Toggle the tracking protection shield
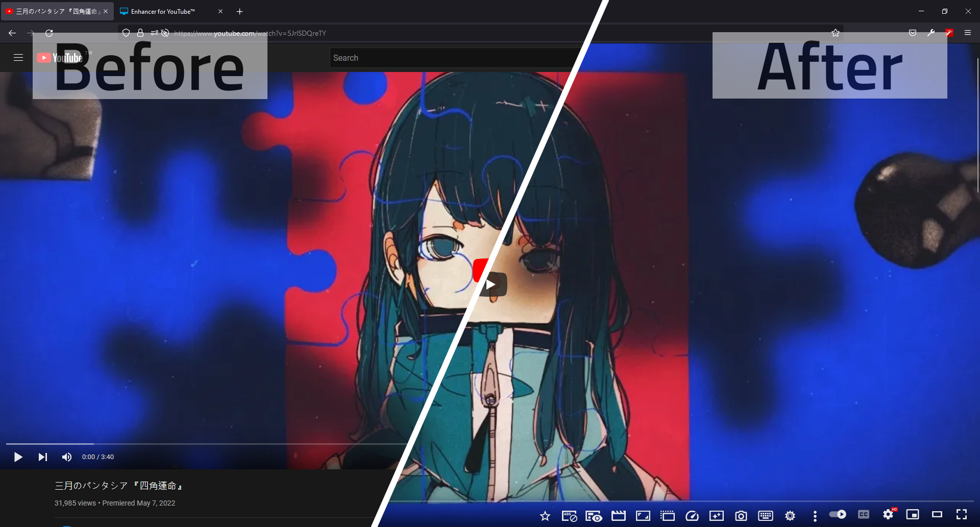This screenshot has width=980, height=527. pyautogui.click(x=126, y=33)
